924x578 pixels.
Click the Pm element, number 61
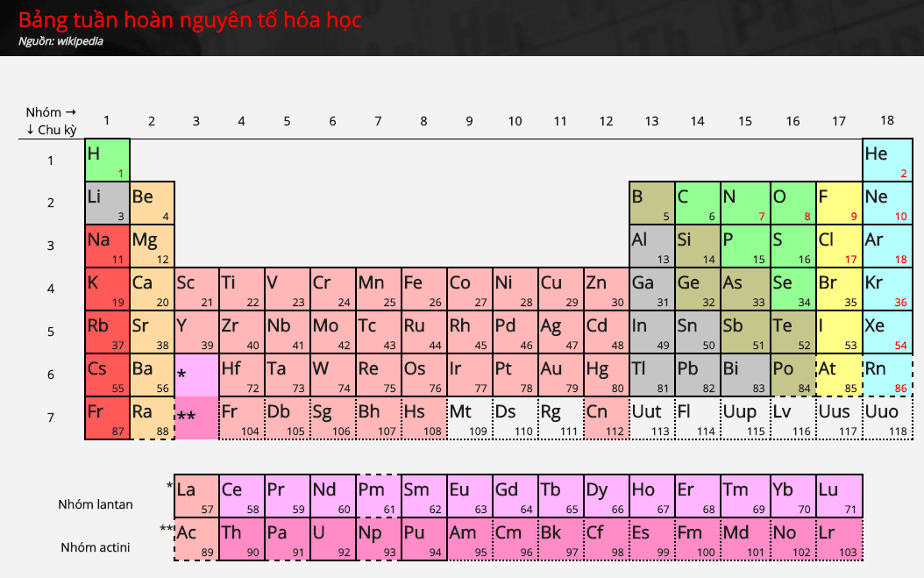378,496
